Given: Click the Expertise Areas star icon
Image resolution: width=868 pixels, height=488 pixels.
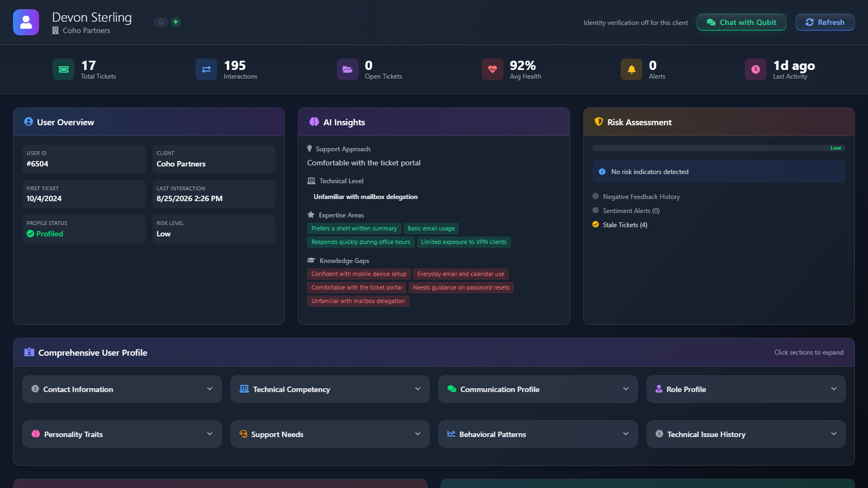Looking at the screenshot, I should click(x=311, y=215).
